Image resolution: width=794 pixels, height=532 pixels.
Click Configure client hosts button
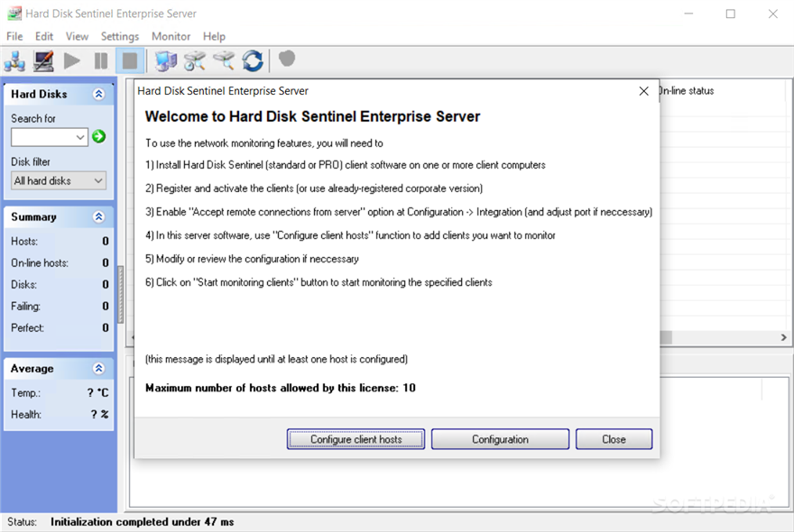coord(356,439)
